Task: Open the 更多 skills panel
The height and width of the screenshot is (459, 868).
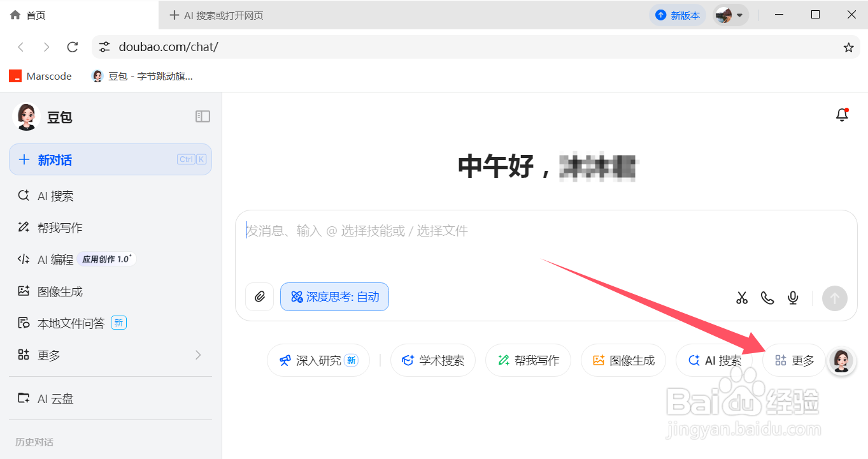Action: [x=793, y=360]
